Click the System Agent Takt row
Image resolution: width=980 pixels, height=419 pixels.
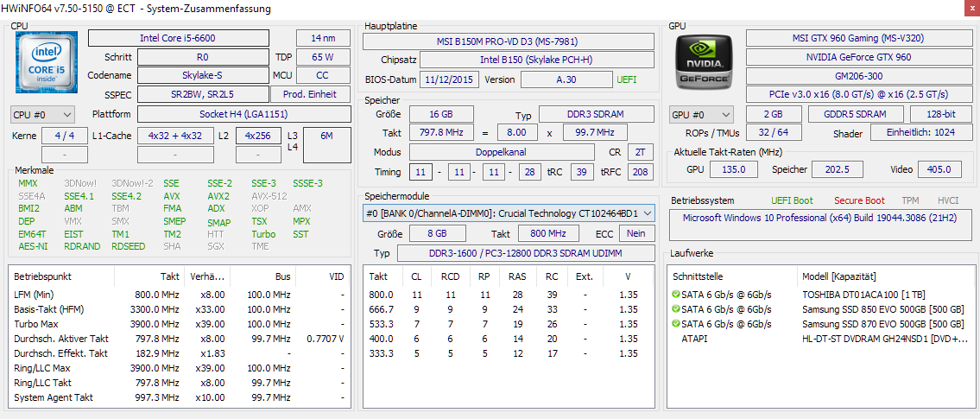click(x=180, y=397)
